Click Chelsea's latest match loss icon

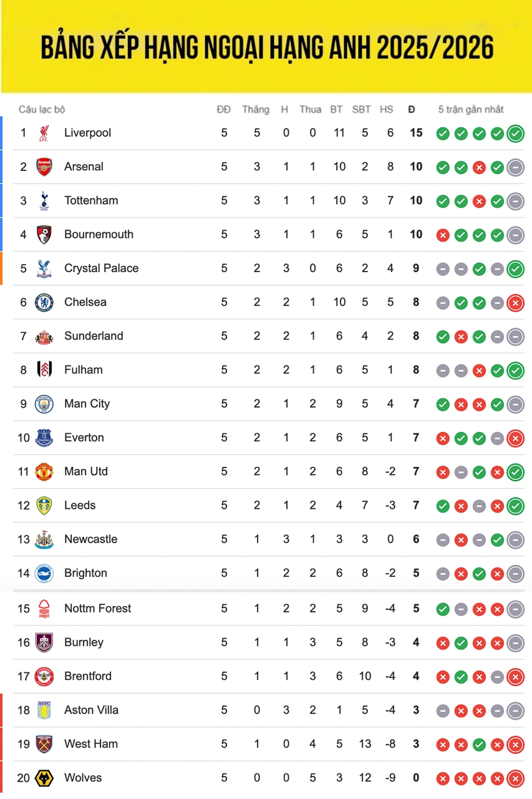pos(515,303)
